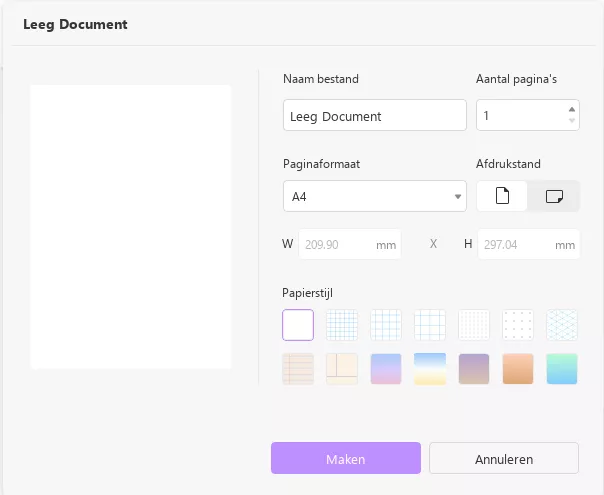This screenshot has height=495, width=604.
Task: Pick the purple-to-tan gradient paper
Action: [x=474, y=369]
